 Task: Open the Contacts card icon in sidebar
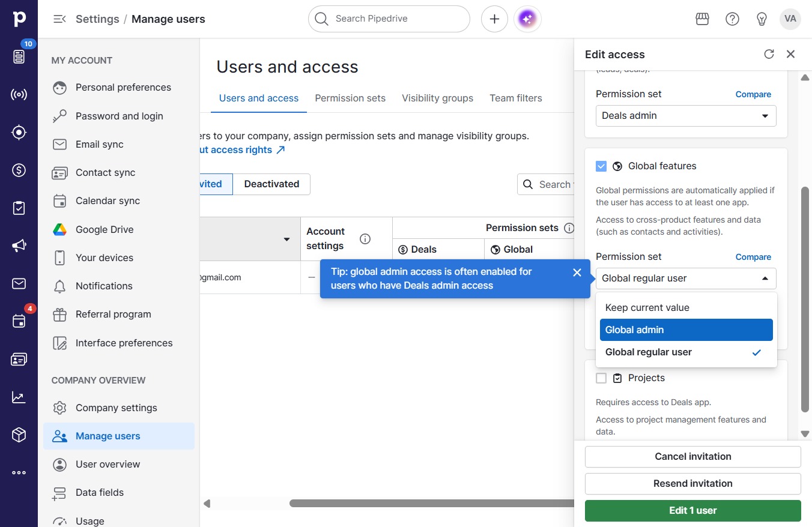(19, 359)
